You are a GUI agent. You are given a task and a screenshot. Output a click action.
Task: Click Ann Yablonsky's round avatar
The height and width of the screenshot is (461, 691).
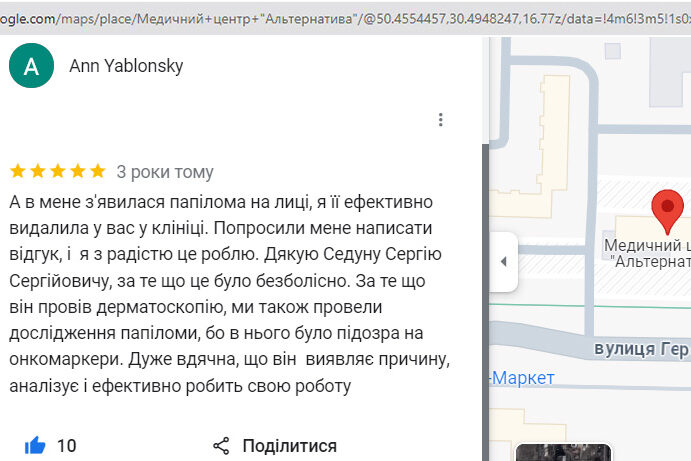pos(31,66)
